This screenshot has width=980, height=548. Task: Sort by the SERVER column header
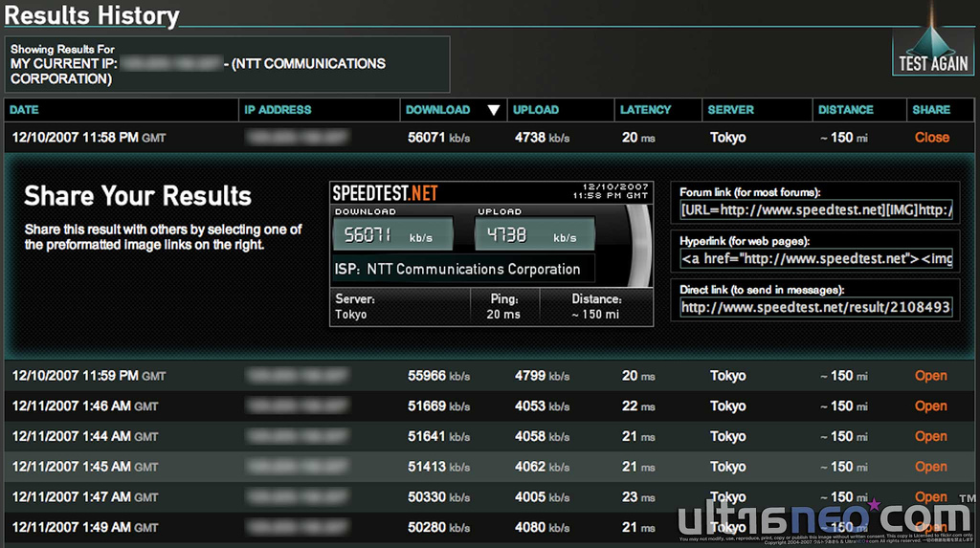730,110
